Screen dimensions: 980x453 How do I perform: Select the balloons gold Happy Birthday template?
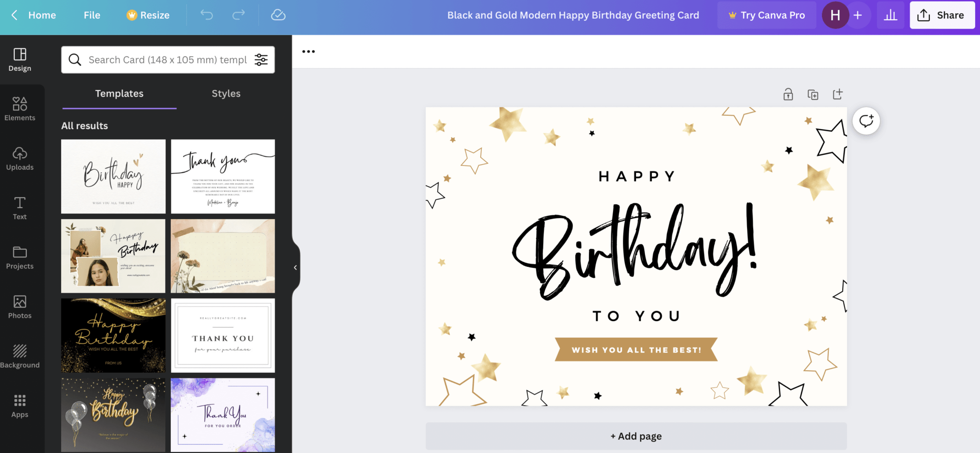click(113, 415)
